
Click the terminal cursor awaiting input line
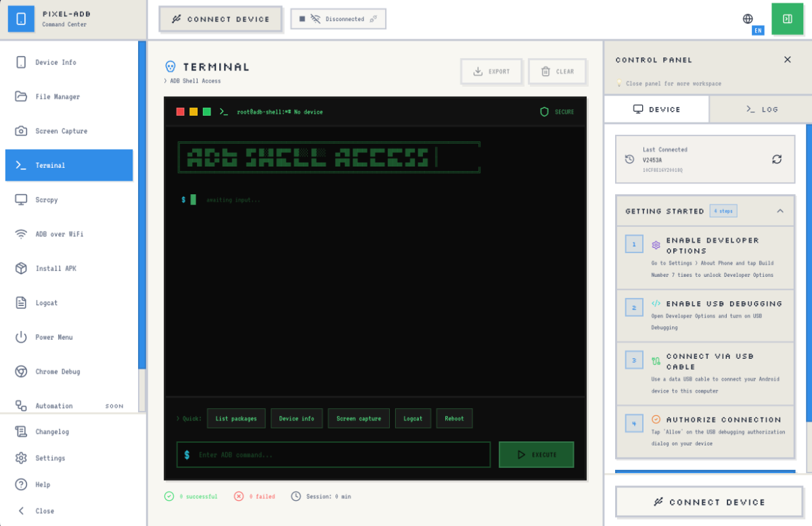(221, 200)
